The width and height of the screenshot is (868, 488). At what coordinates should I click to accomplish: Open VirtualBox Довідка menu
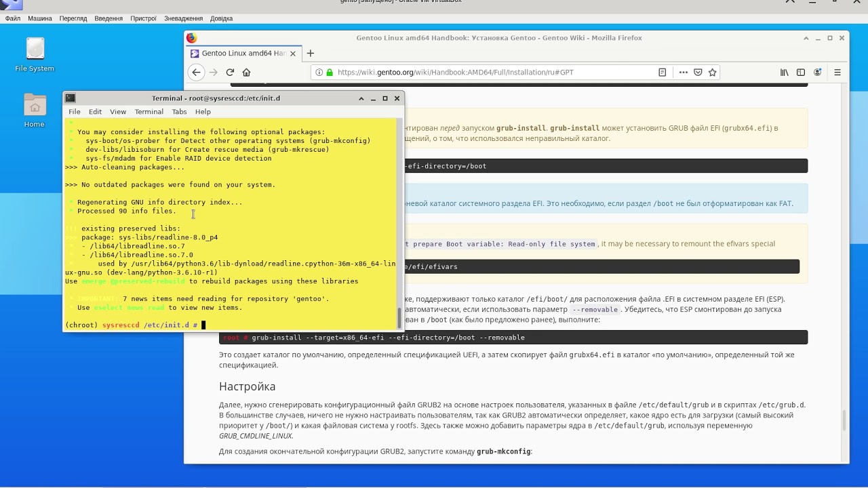point(221,18)
